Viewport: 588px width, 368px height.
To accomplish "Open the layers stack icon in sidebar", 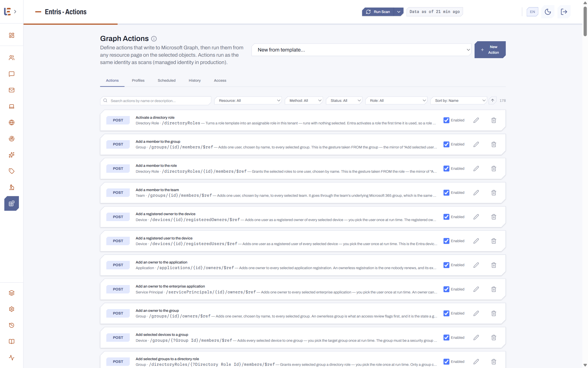I will point(12,293).
